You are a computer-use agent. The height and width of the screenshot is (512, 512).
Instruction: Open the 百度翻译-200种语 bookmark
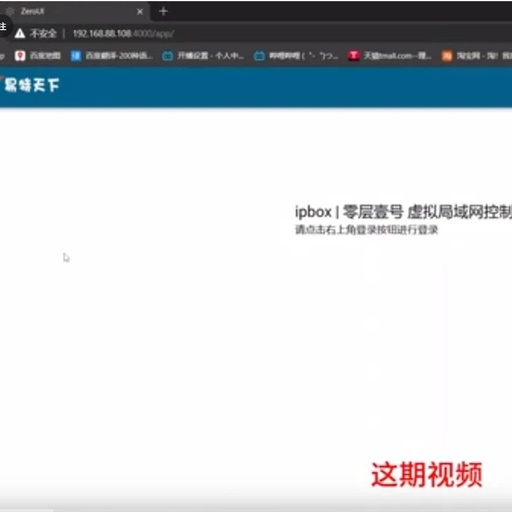click(x=112, y=56)
